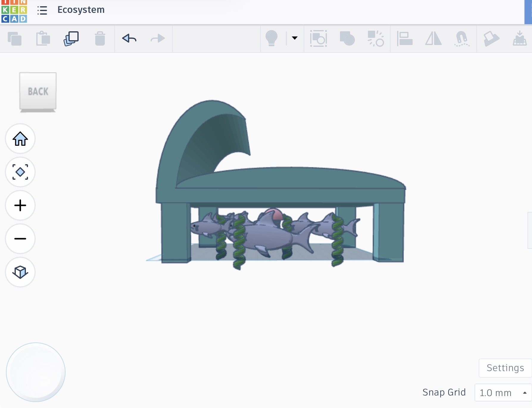Click the Delete trash icon
Image resolution: width=532 pixels, height=408 pixels.
(100, 38)
